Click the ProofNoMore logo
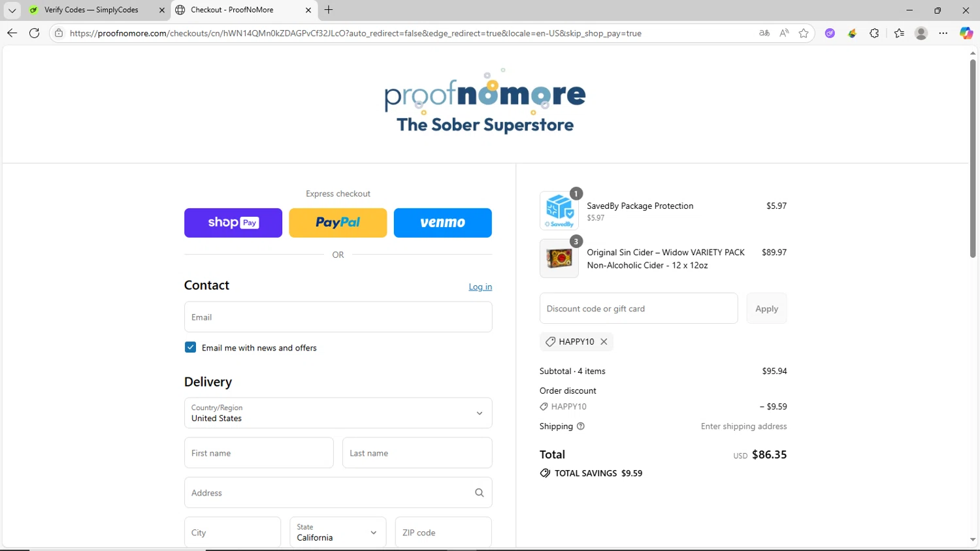 coord(485,102)
